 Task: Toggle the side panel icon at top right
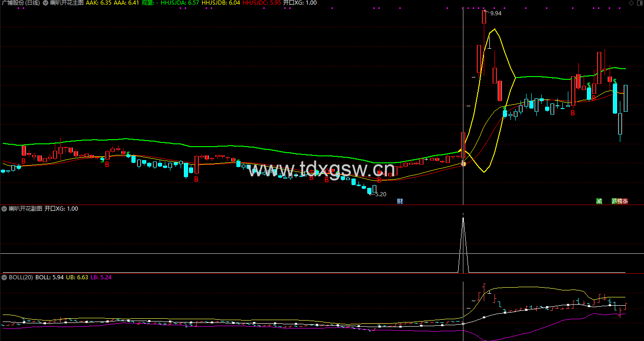click(x=639, y=3)
